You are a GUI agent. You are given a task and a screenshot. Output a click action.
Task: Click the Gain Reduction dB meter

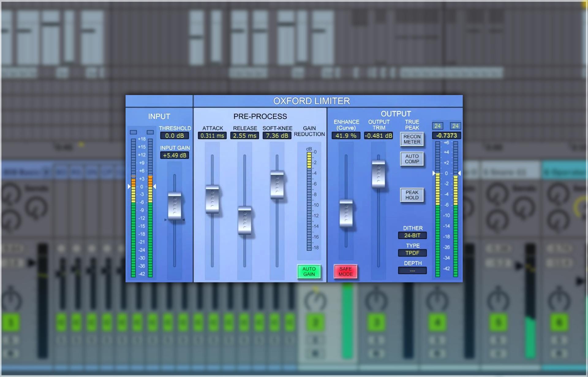(309, 201)
